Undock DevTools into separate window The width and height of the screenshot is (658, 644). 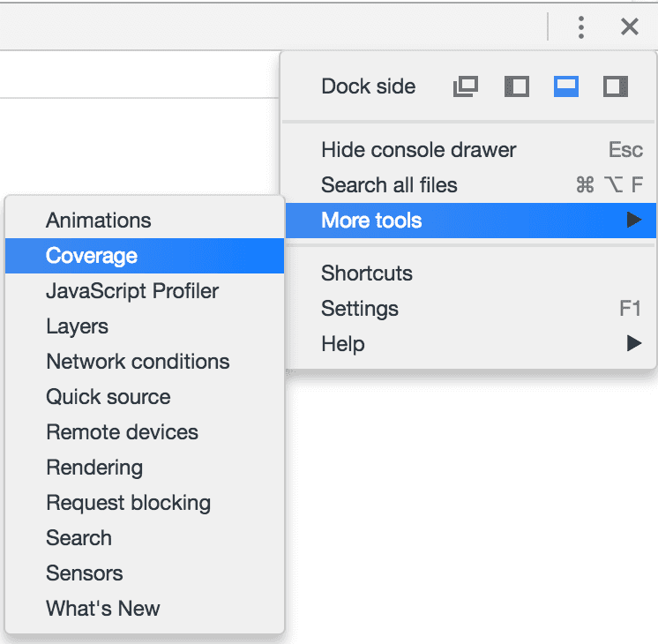tap(465, 86)
